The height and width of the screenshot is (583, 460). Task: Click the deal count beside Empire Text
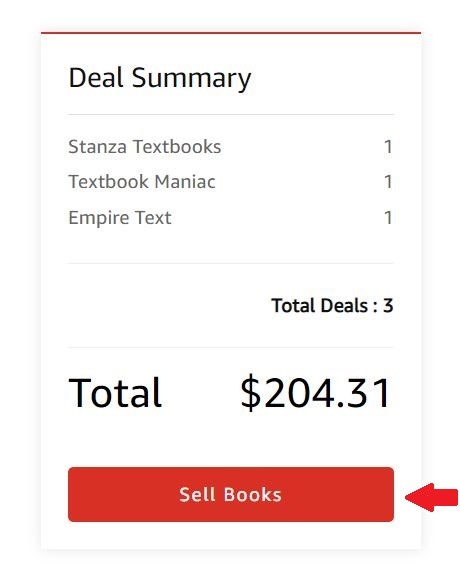click(388, 218)
